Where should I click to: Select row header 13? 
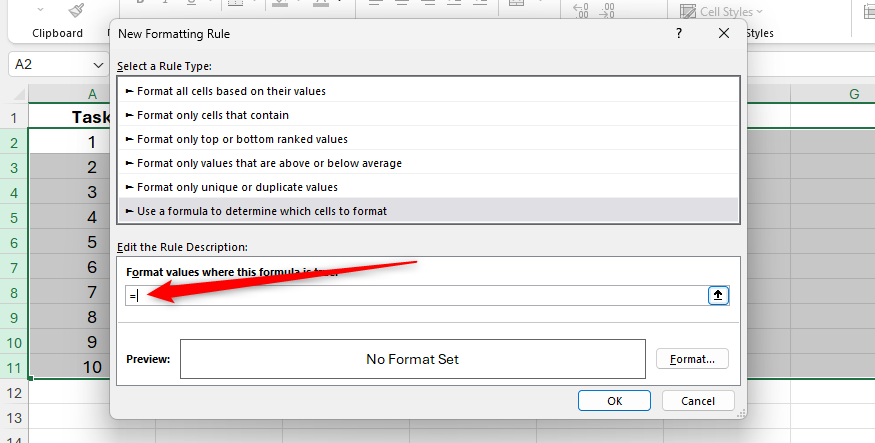coord(14,418)
